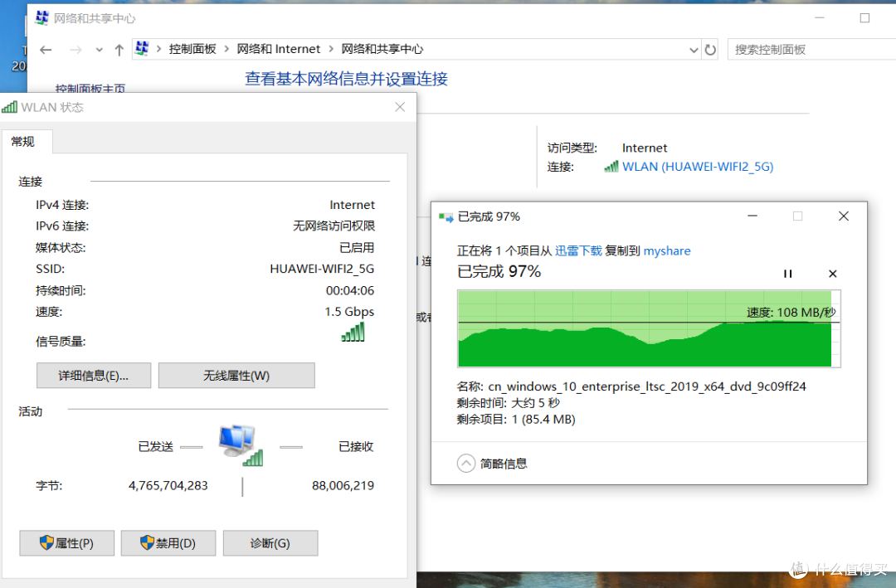Cancel the file copy with X
This screenshot has width=896, height=588.
(x=833, y=274)
